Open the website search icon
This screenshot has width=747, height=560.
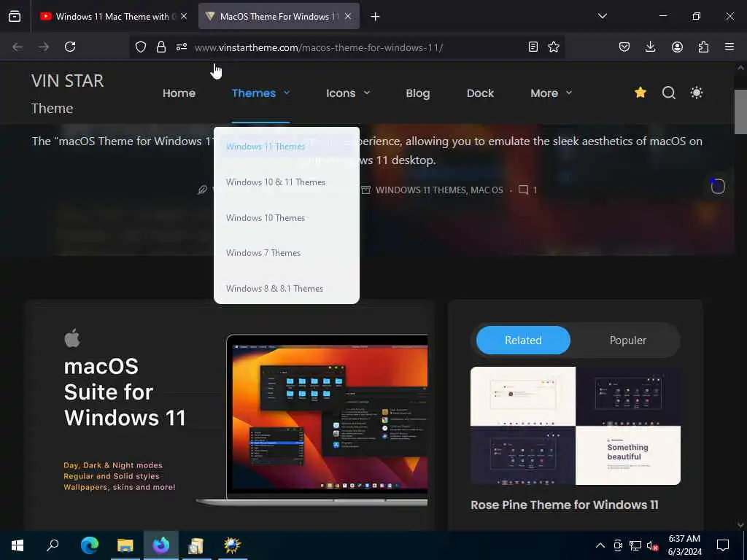pyautogui.click(x=668, y=93)
